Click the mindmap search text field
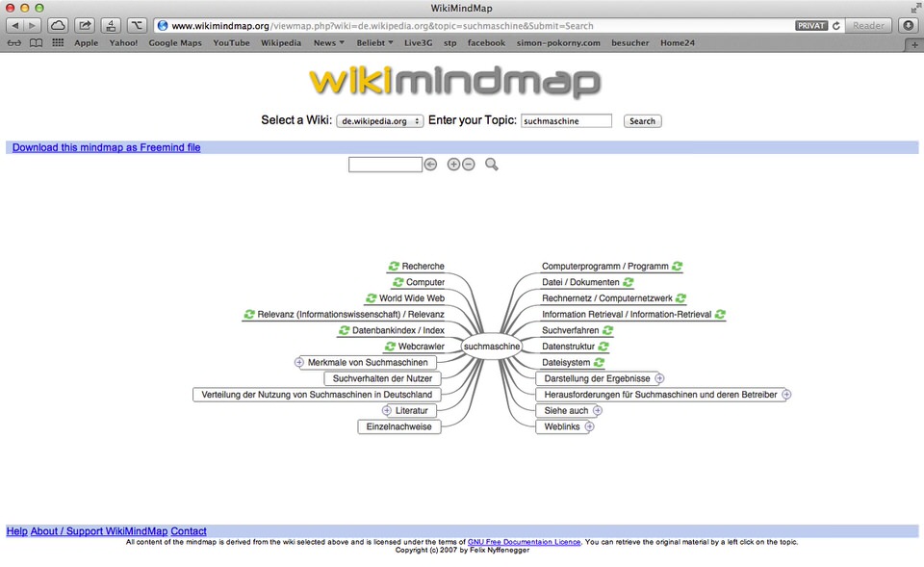This screenshot has height=567, width=924. (x=385, y=165)
